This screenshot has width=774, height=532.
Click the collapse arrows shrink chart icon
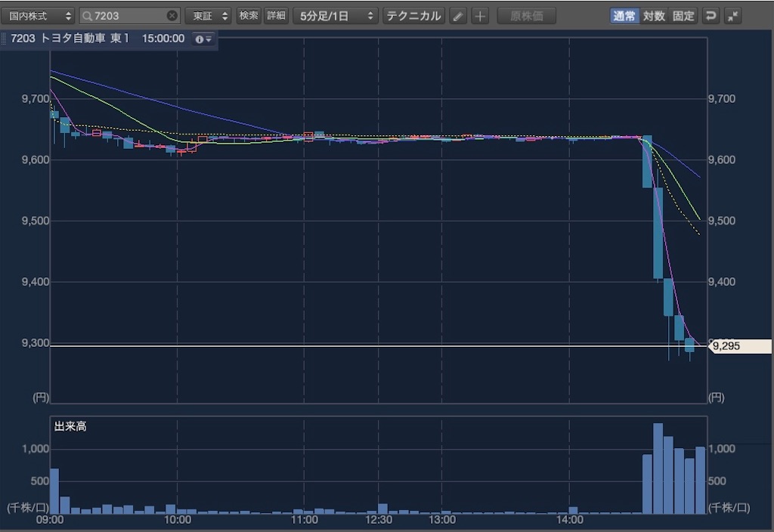733,16
